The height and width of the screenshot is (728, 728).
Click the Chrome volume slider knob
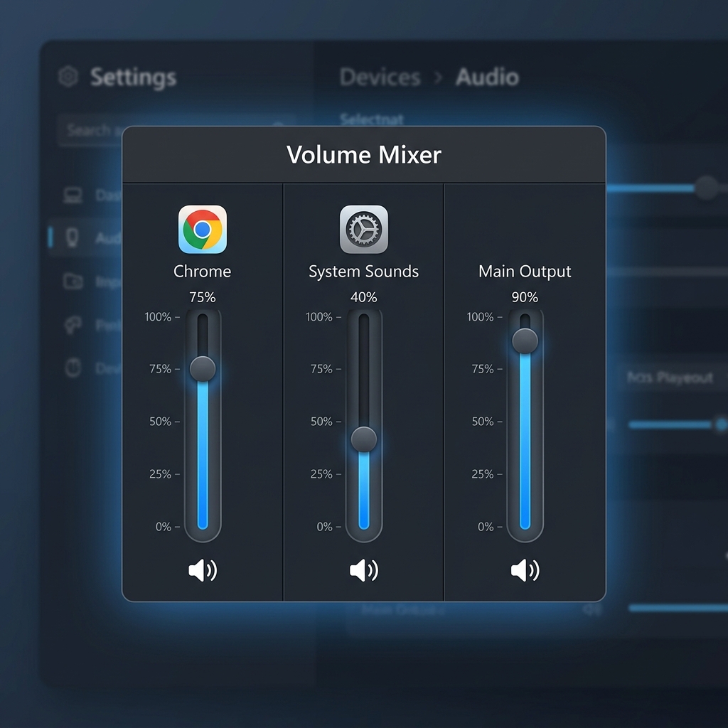pos(203,369)
